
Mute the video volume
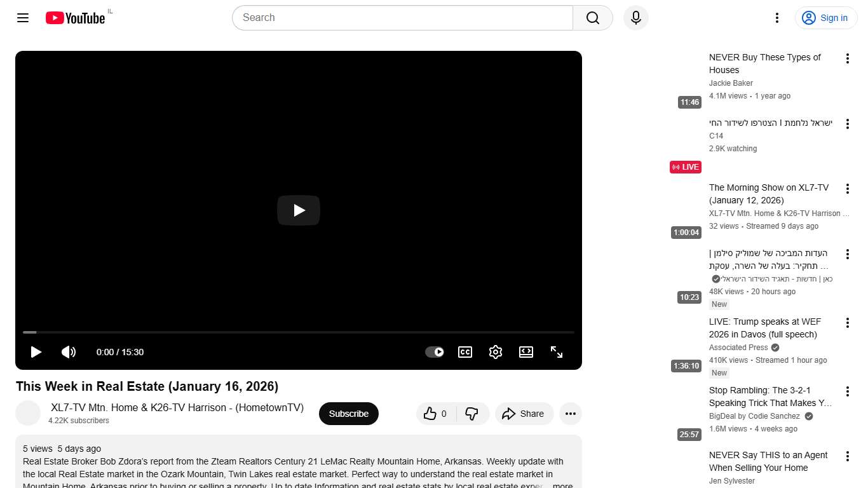point(69,352)
